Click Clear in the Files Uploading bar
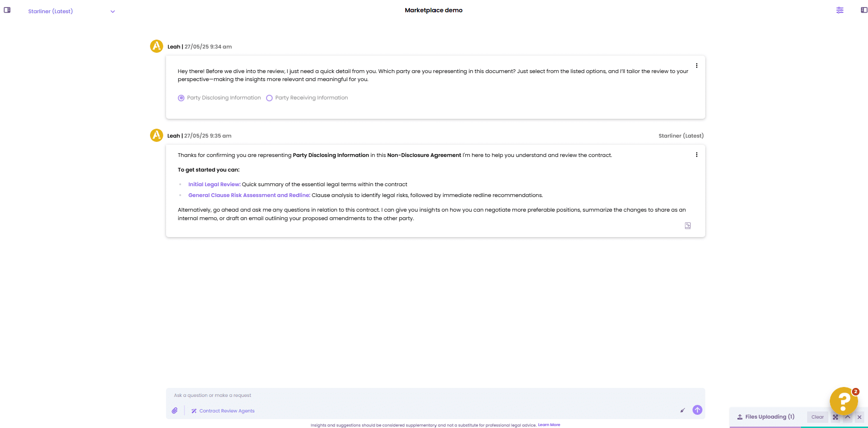868x428 pixels. pos(818,417)
